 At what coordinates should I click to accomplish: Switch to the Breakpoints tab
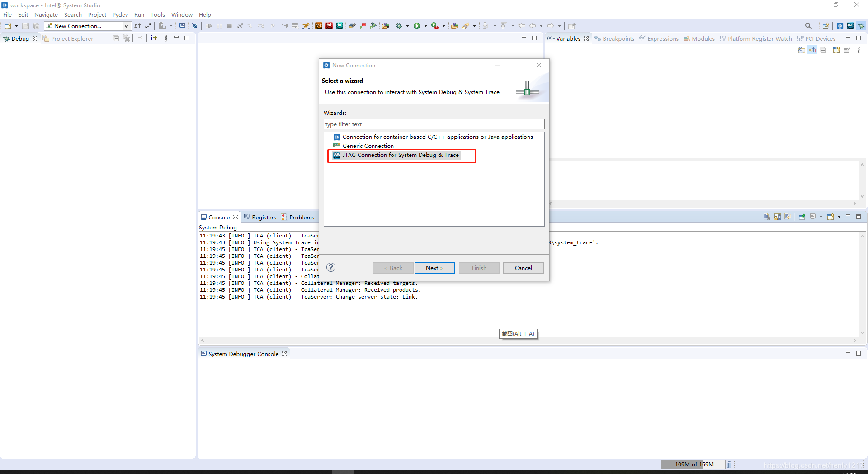(x=614, y=38)
